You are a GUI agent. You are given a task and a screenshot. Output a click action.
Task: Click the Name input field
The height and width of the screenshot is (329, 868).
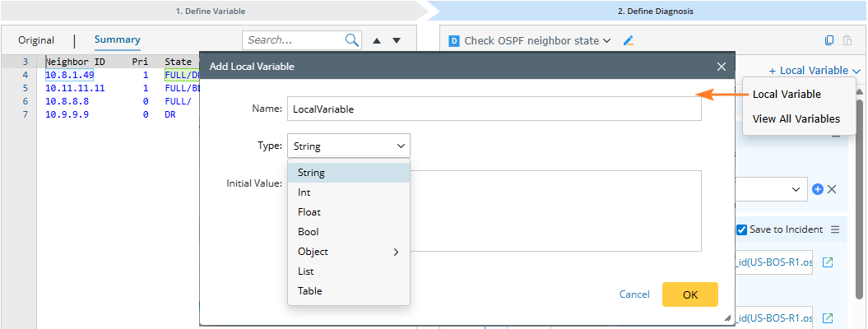click(x=494, y=109)
